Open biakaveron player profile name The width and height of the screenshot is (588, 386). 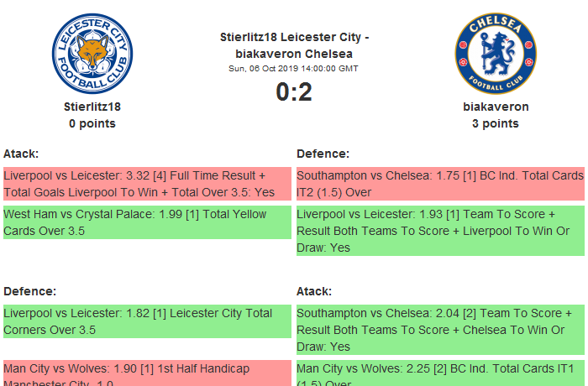[496, 107]
